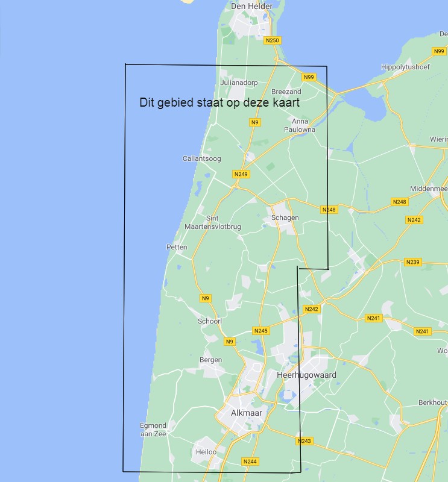Click the Heerhugowaard place name
The height and width of the screenshot is (482, 448).
tap(306, 375)
